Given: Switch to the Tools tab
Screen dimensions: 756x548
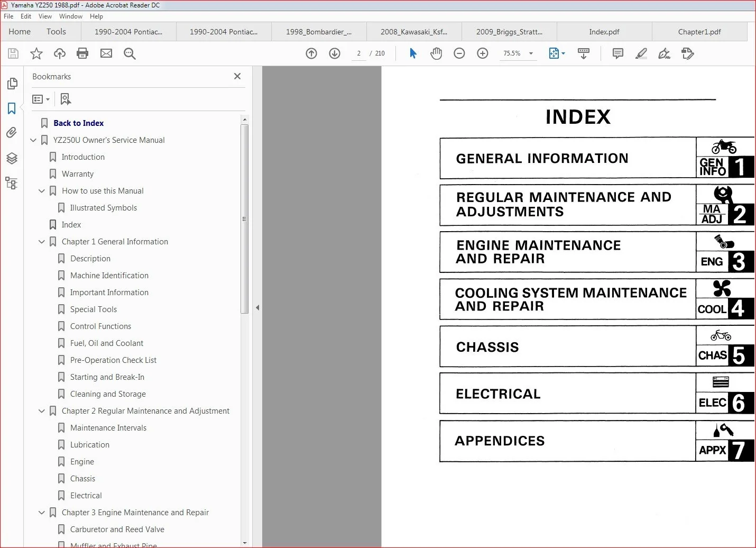Looking at the screenshot, I should point(56,32).
